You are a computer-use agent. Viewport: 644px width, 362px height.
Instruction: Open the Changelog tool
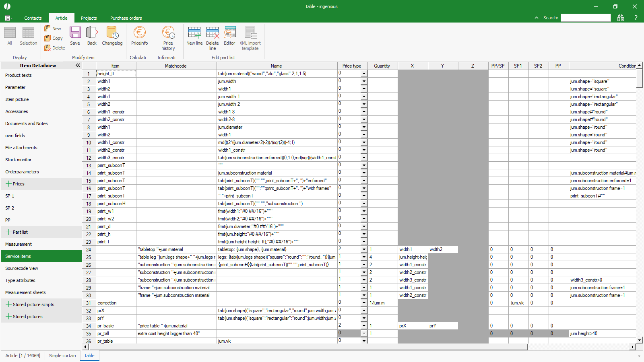click(x=112, y=35)
